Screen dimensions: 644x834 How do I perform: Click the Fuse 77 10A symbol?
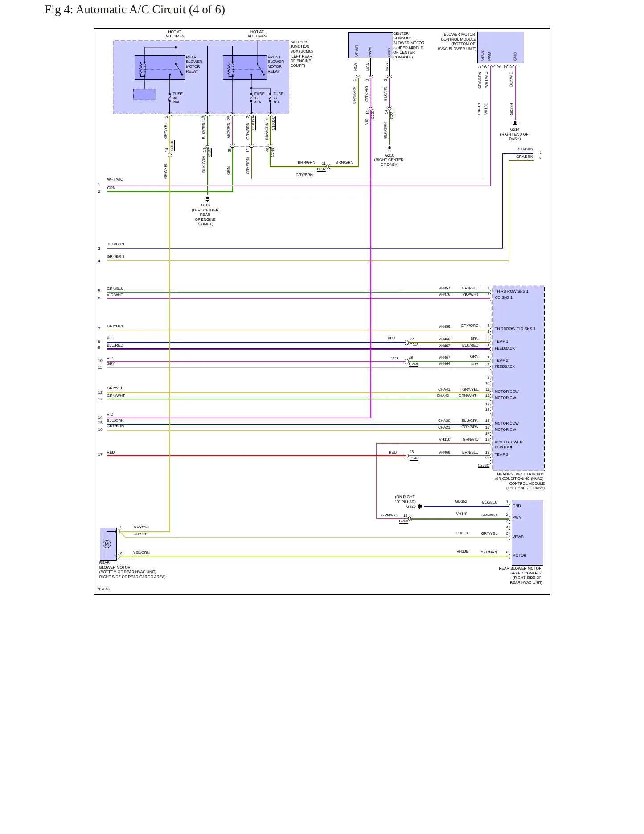[270, 98]
